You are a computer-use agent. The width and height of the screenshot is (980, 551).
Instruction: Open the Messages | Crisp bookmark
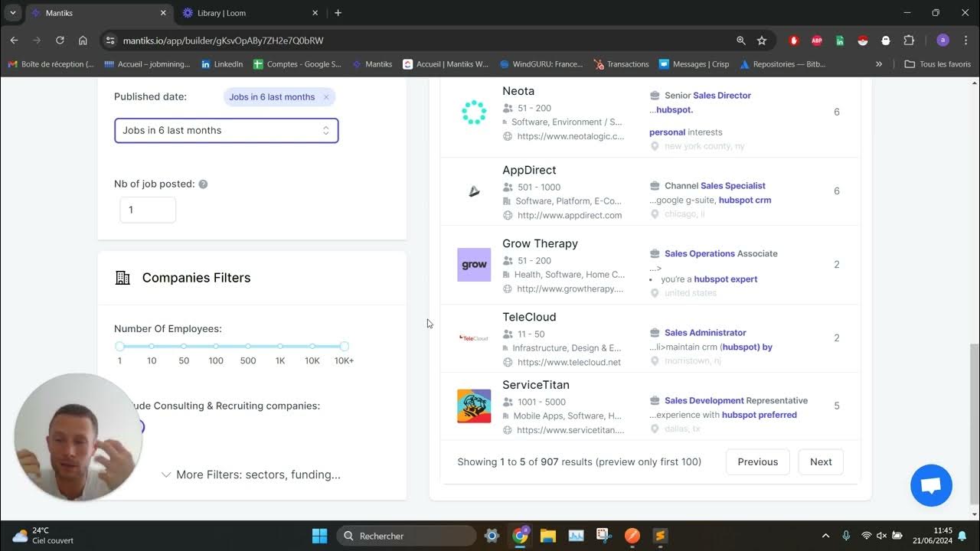click(694, 64)
